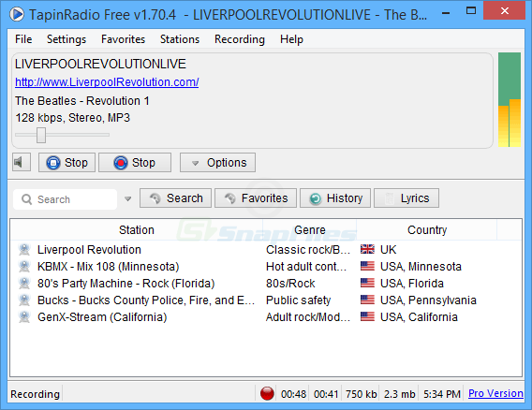Open the Pro Version link
The height and width of the screenshot is (410, 532).
[x=495, y=393]
